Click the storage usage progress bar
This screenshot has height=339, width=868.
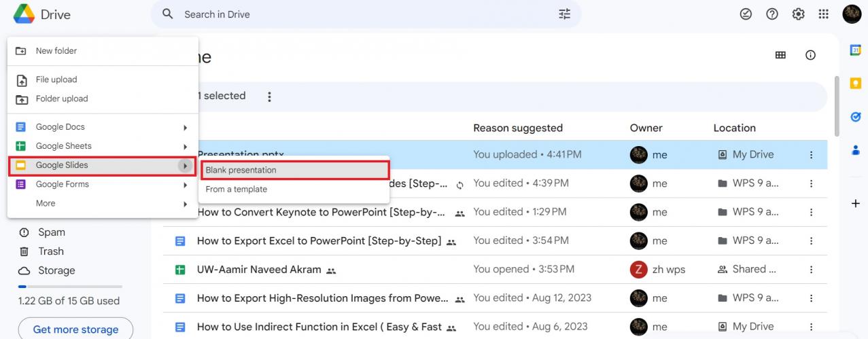(70, 287)
